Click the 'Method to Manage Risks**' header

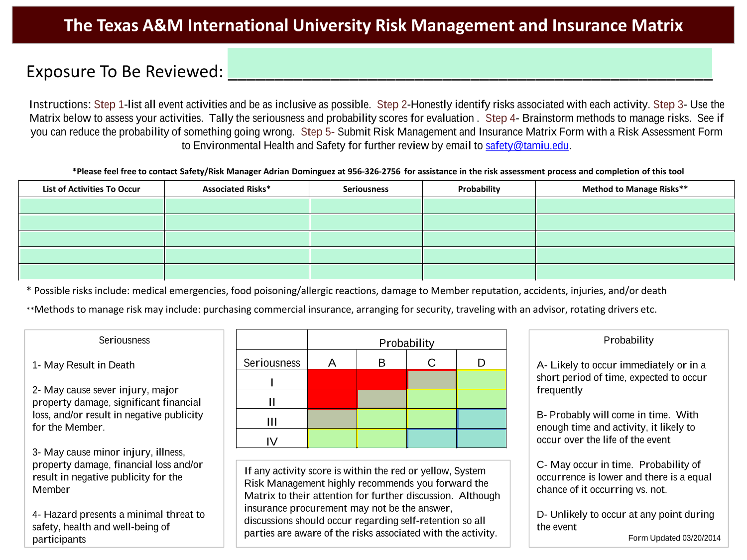click(635, 189)
